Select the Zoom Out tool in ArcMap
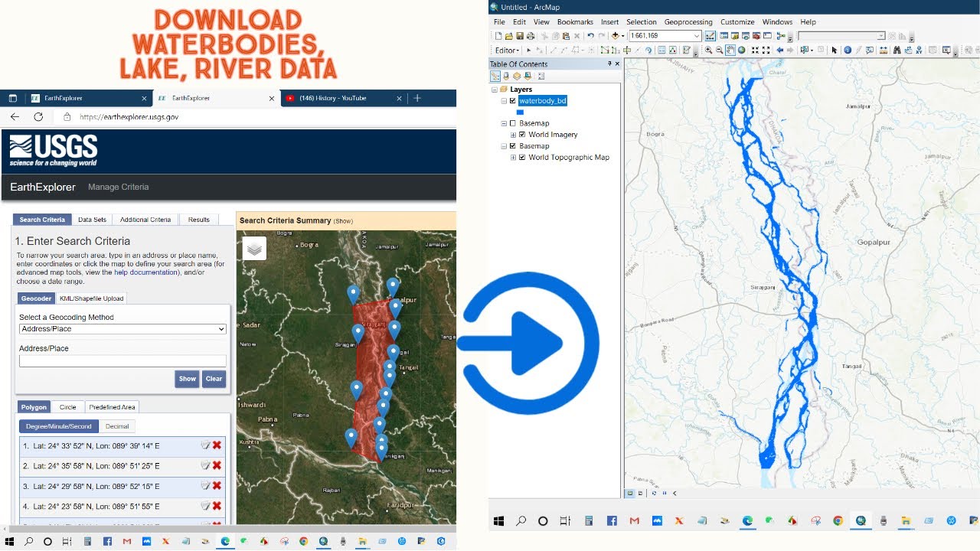The width and height of the screenshot is (980, 551). [x=720, y=51]
